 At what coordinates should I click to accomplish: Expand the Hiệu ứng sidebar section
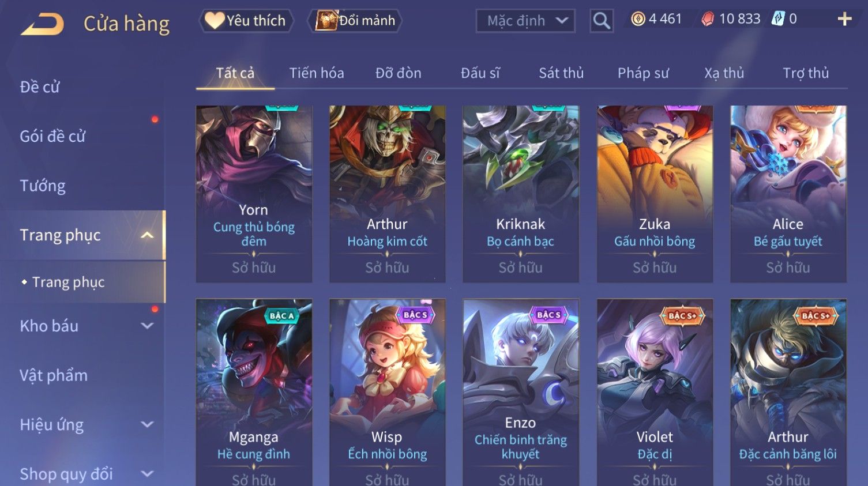tap(147, 425)
